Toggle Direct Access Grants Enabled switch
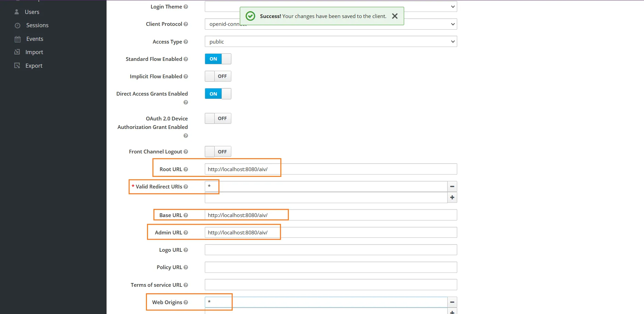This screenshot has height=314, width=644. tap(218, 94)
